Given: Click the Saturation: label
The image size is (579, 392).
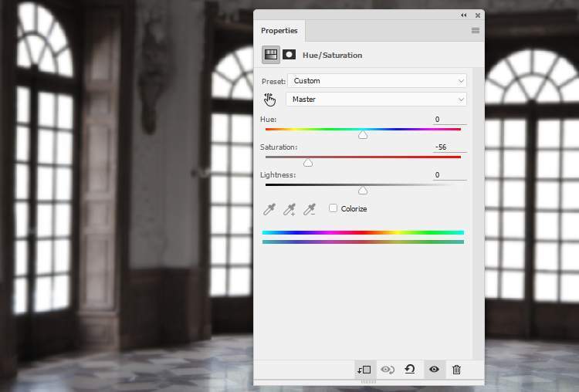Looking at the screenshot, I should click(x=279, y=147).
